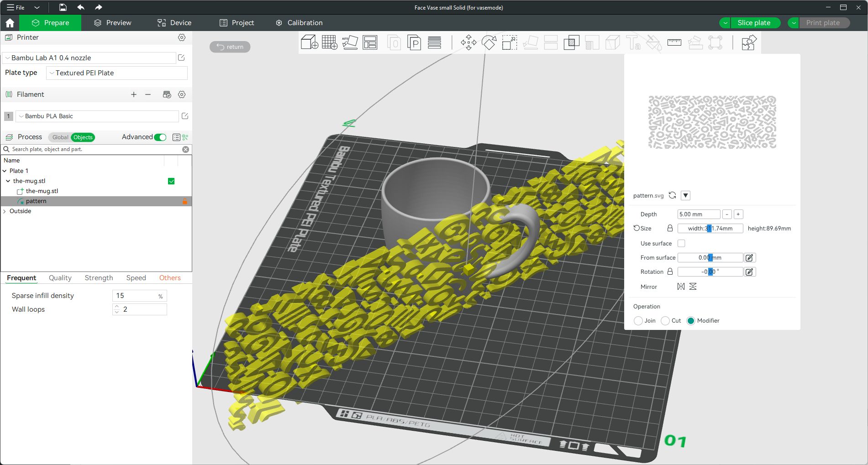
Task: Select the Rotate tool
Action: pyautogui.click(x=489, y=43)
